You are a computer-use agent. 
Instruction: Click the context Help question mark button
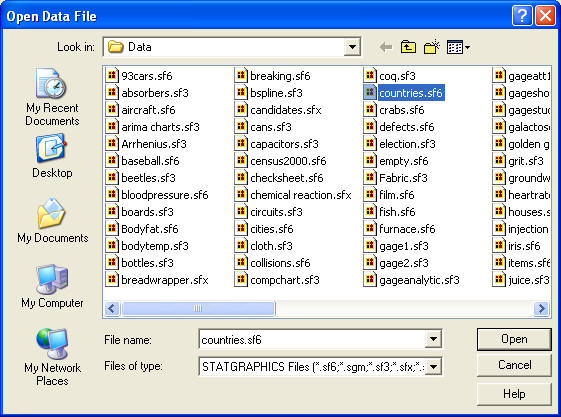(522, 16)
